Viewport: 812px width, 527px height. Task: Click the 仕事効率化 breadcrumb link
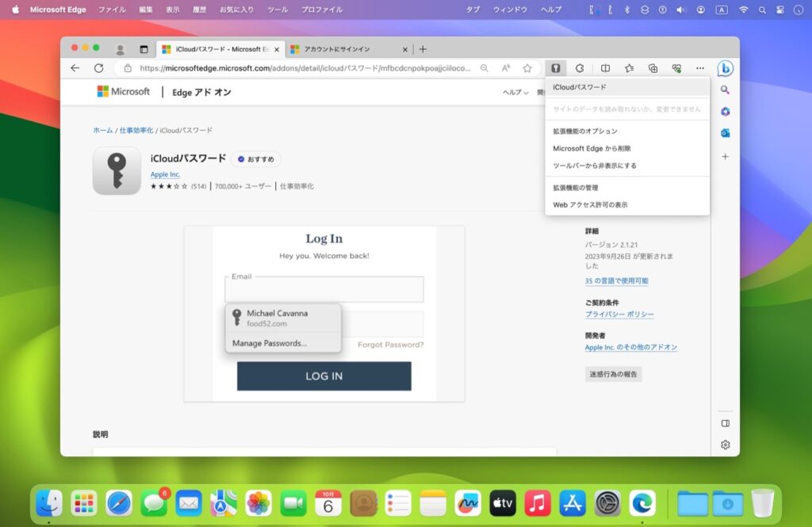[x=136, y=131]
